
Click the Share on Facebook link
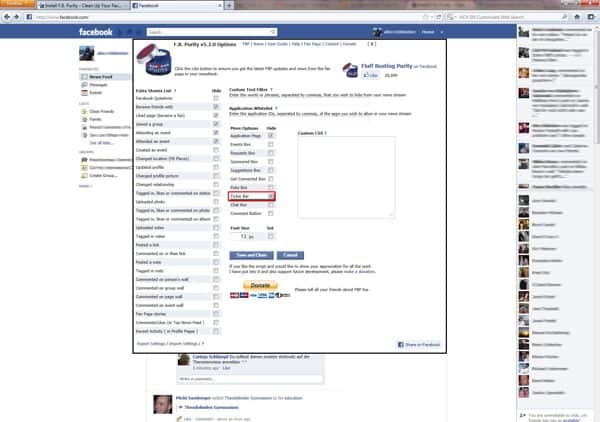click(419, 345)
